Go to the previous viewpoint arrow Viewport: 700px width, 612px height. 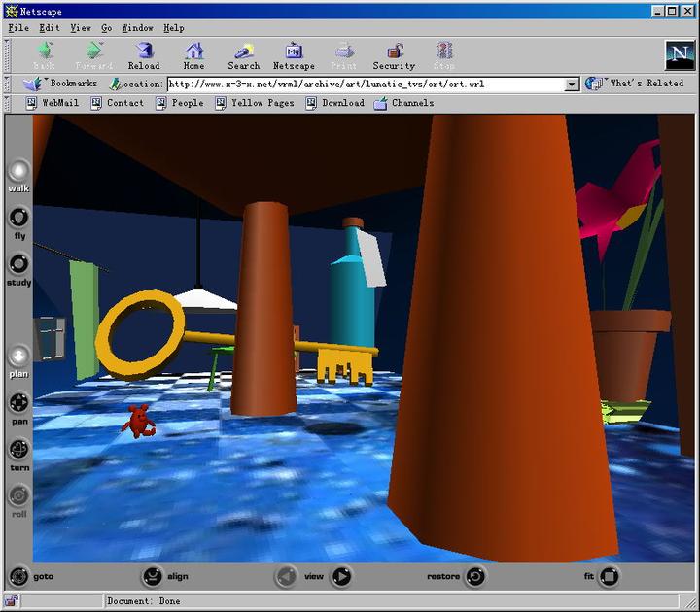pyautogui.click(x=286, y=577)
